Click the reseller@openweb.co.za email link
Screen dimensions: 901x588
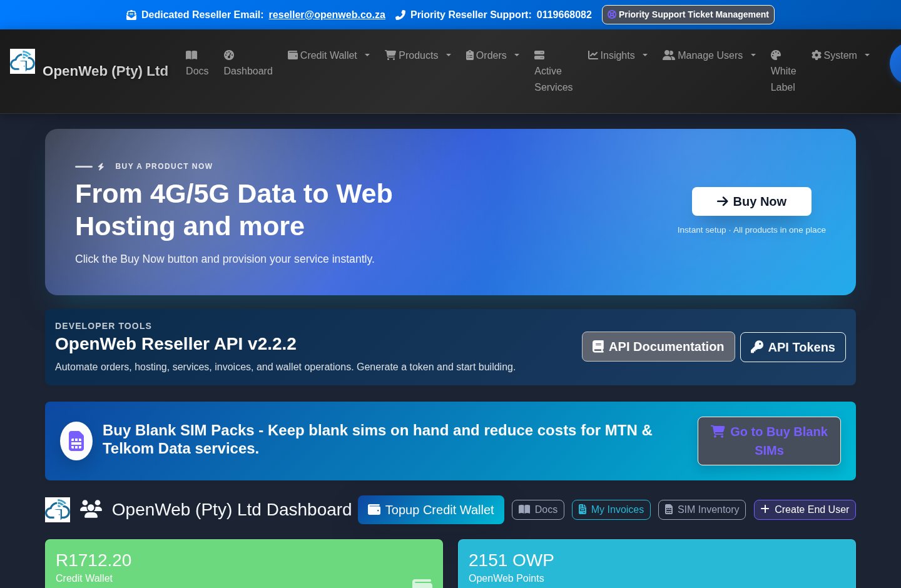coord(327,14)
